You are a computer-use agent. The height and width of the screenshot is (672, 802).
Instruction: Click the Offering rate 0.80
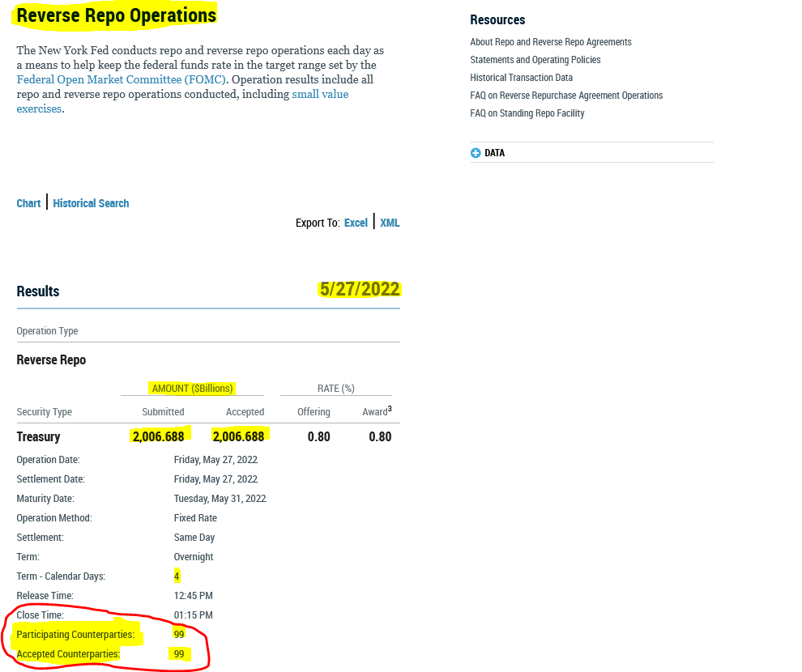pyautogui.click(x=318, y=437)
